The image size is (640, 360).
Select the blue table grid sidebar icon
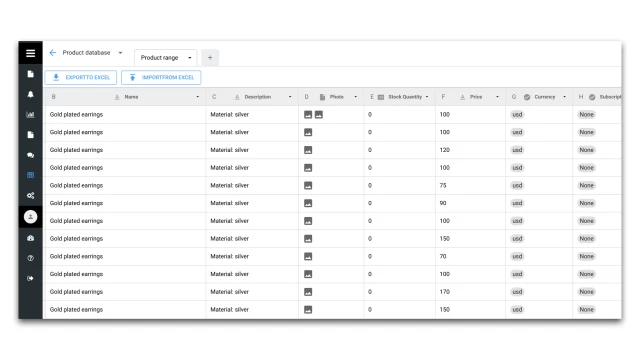[30, 175]
